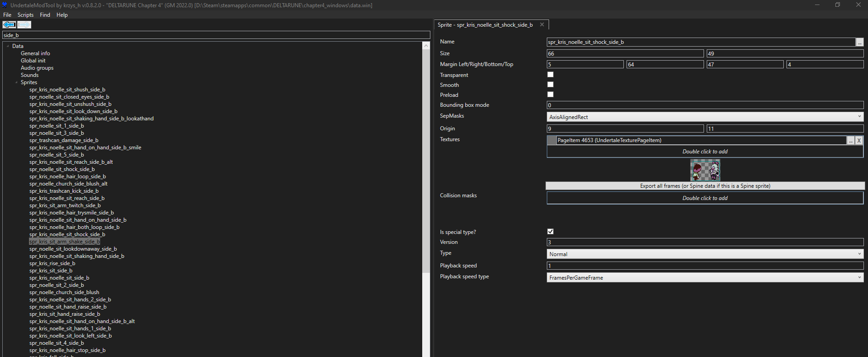The width and height of the screenshot is (868, 357).
Task: Toggle the Smooth checkbox
Action: coord(550,85)
